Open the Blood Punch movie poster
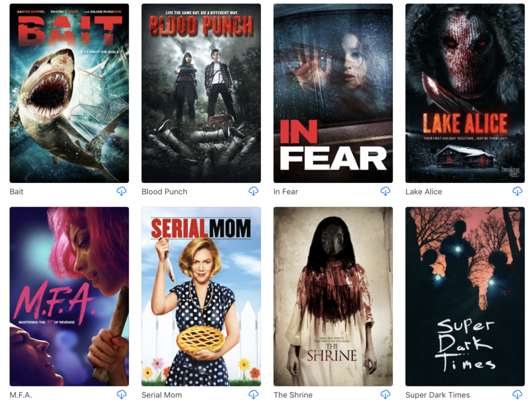Viewport: 532px width, 403px height. pyautogui.click(x=201, y=93)
